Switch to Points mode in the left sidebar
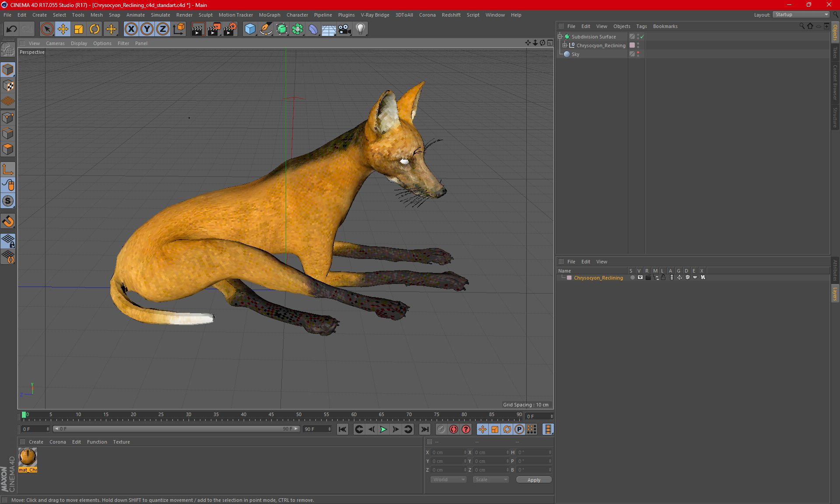 8,118
